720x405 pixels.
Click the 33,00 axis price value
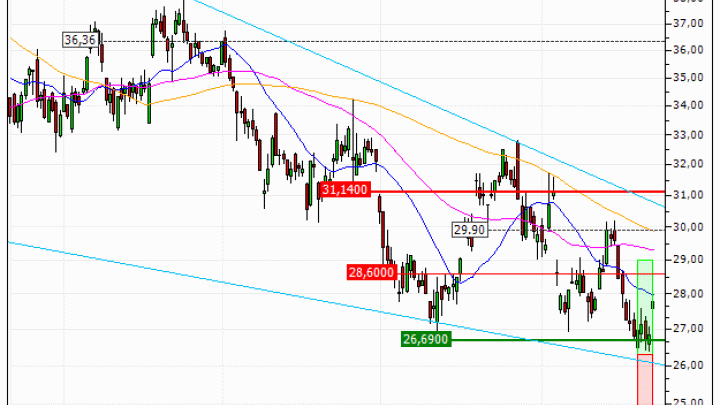pyautogui.click(x=688, y=135)
